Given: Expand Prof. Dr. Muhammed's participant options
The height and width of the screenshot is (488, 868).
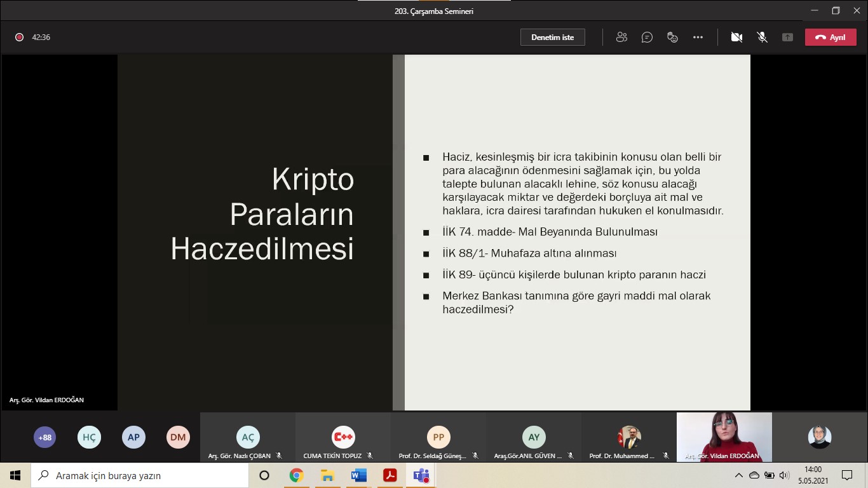Looking at the screenshot, I should coord(665,455).
